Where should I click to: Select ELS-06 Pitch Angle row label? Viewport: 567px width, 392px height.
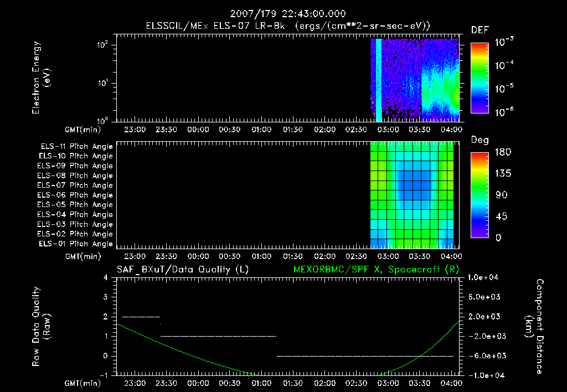pyautogui.click(x=75, y=195)
